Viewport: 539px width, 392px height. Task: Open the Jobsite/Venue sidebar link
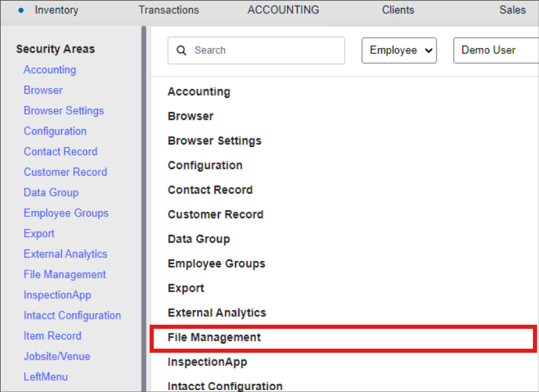coord(57,356)
